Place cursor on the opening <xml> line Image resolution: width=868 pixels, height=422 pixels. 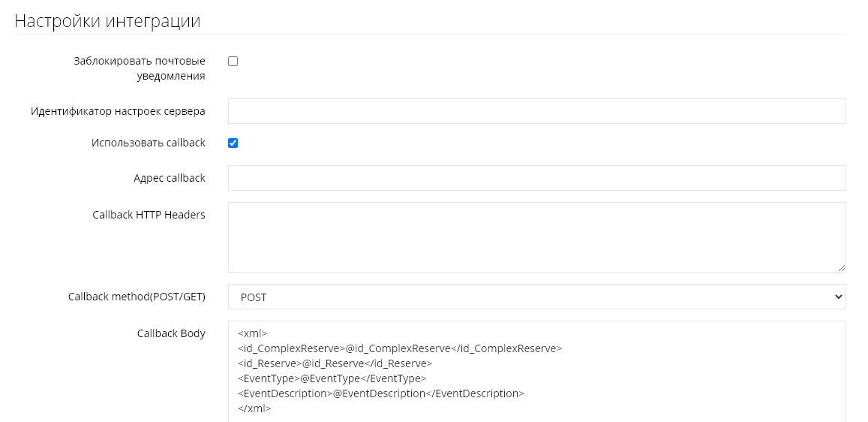click(252, 333)
